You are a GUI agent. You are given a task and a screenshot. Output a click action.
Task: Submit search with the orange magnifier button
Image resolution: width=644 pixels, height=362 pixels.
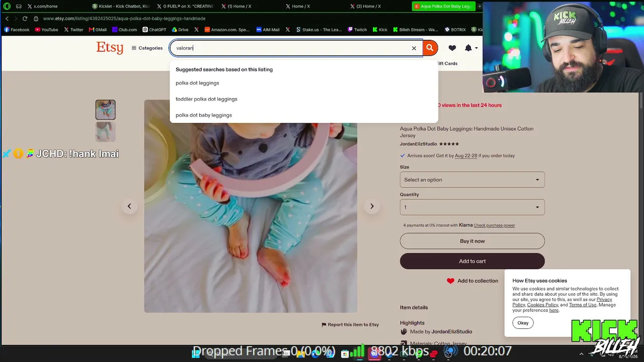(430, 48)
